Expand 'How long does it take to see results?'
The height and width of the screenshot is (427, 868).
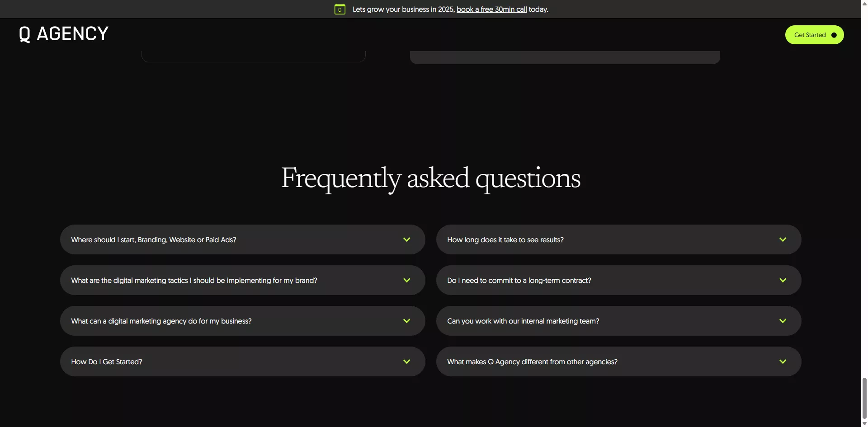point(618,239)
